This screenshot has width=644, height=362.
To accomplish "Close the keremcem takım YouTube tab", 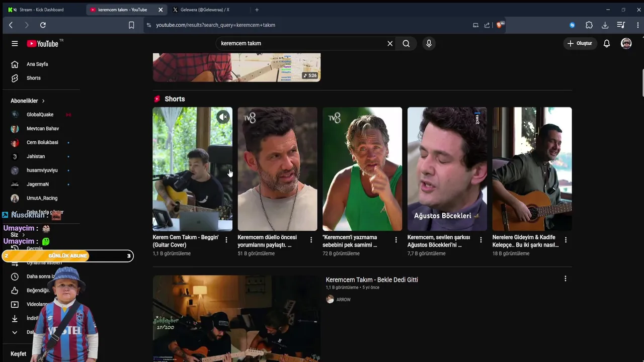I will (160, 10).
